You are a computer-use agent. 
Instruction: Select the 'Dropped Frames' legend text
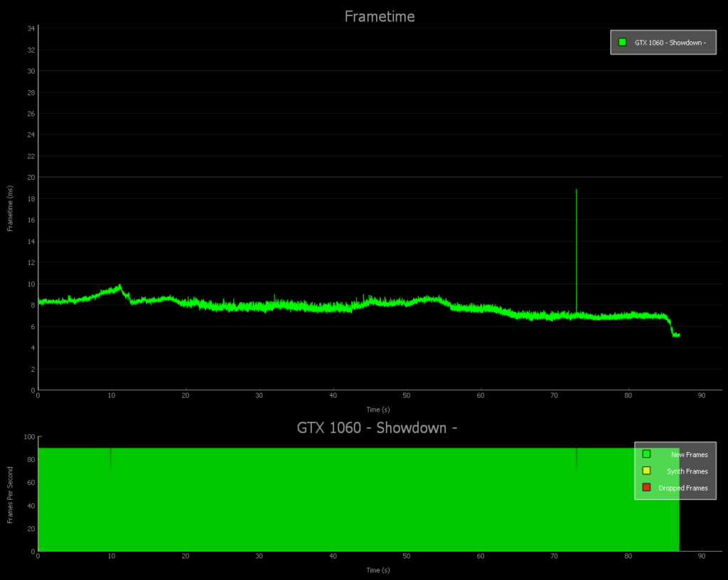click(683, 488)
